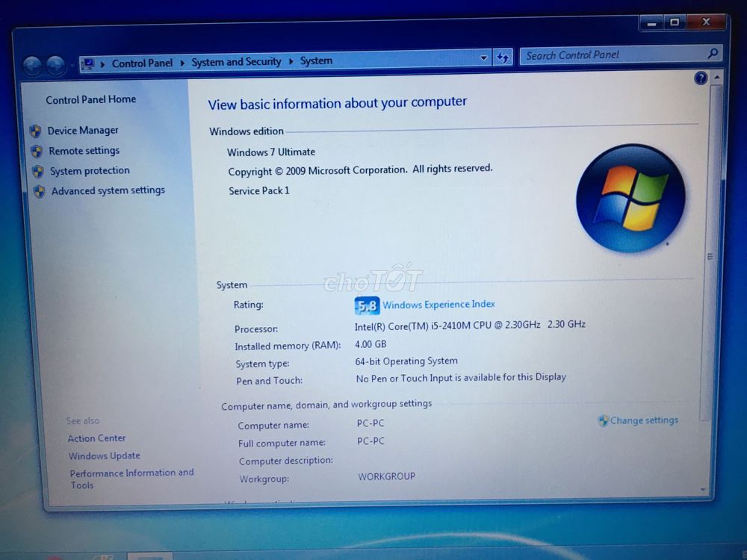This screenshot has width=747, height=560.
Task: Open Windows Experience Index link
Action: pos(438,305)
